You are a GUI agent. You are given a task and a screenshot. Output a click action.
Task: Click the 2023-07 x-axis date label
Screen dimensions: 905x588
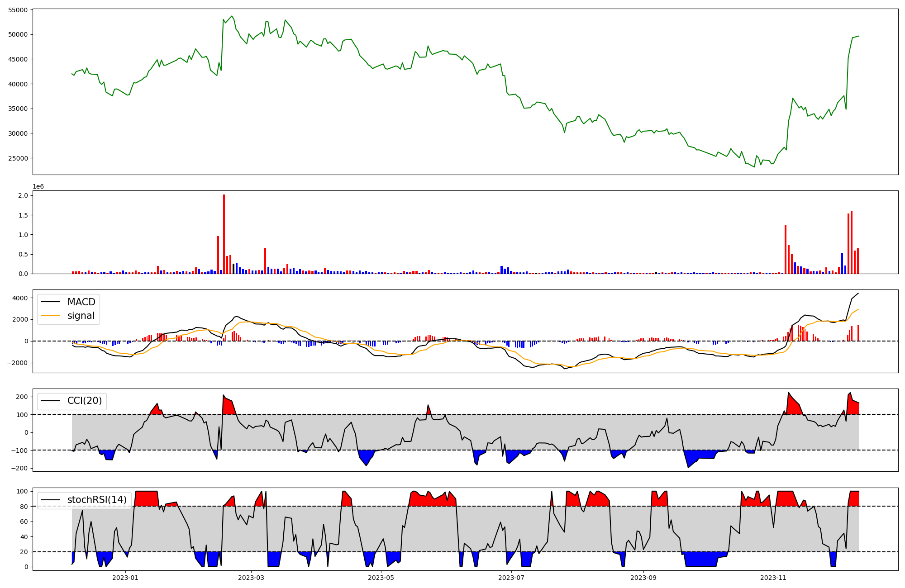tap(511, 578)
